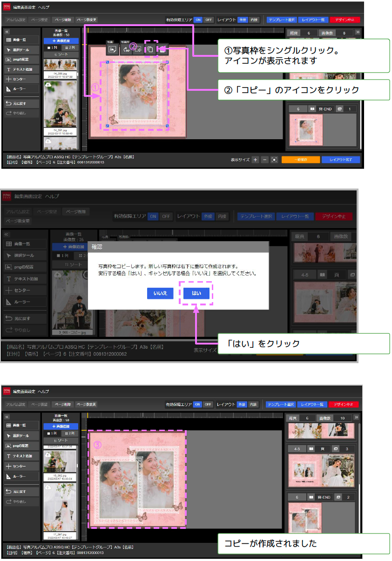Click zoom-out minus next to 表示サイズ in top screenshot

(x=264, y=160)
